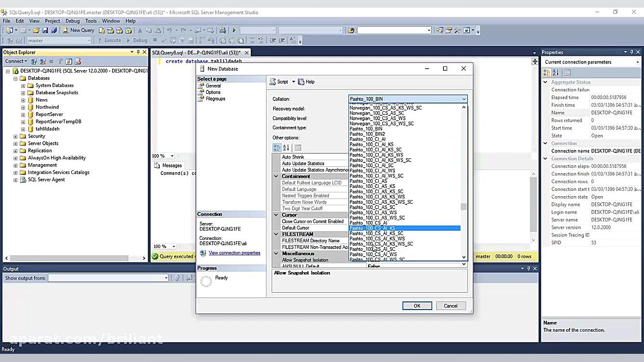Click the New Query toolbar button
The width and height of the screenshot is (644, 362).
[x=78, y=30]
